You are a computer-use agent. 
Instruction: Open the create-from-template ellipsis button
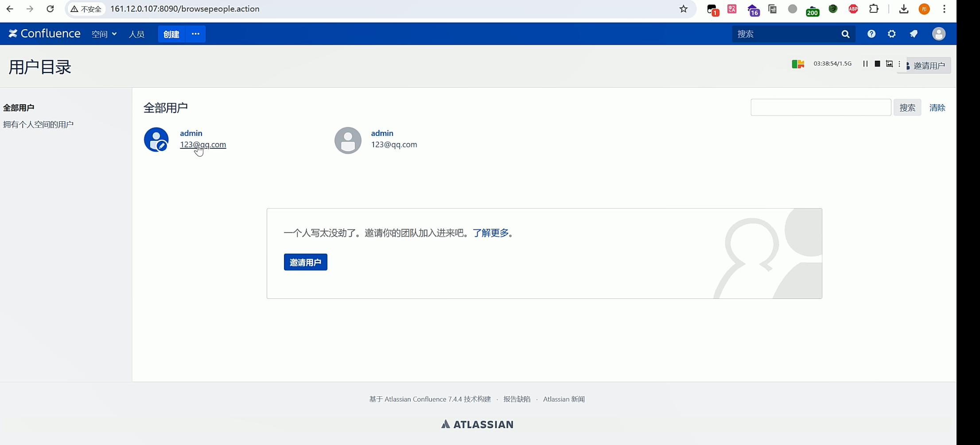195,34
